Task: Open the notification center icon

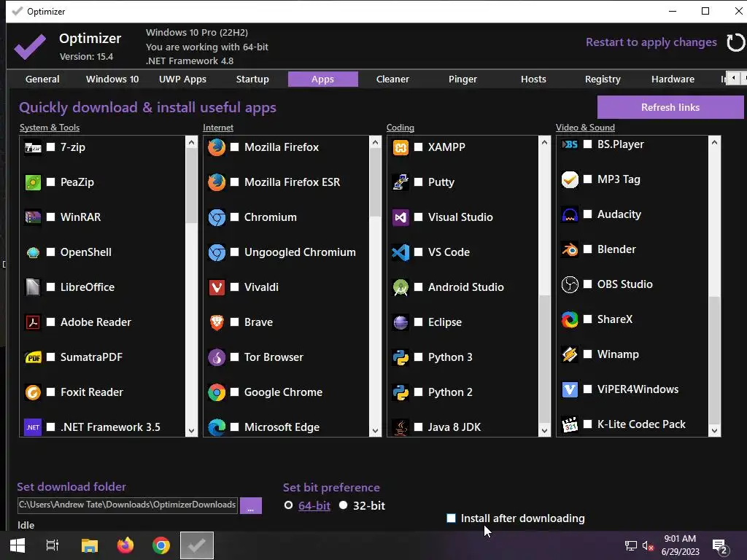Action: (x=719, y=545)
